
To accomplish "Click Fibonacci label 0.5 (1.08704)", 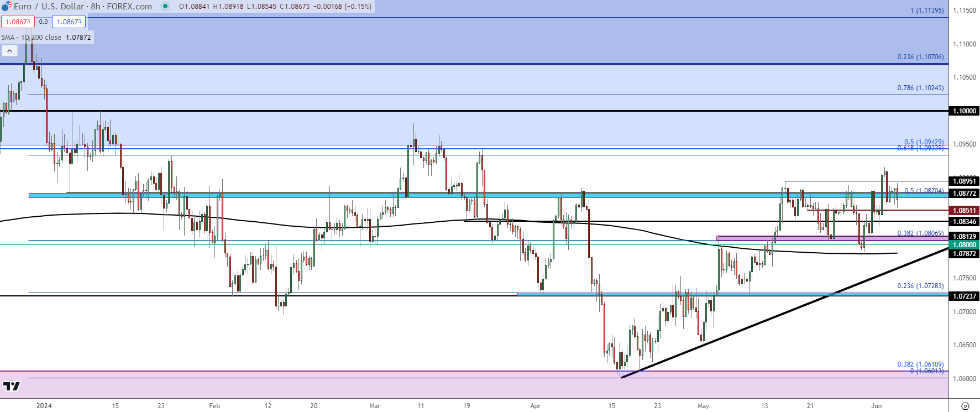I will click(x=924, y=190).
